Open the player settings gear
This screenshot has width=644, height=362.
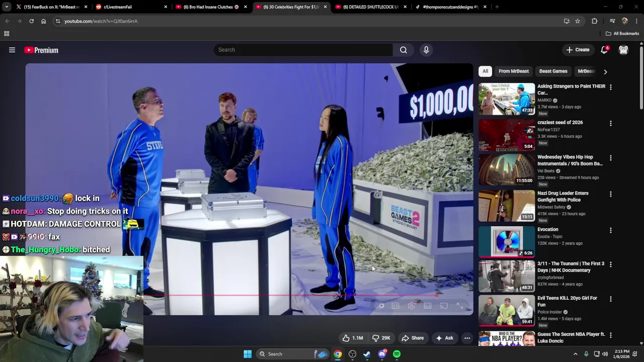[x=412, y=306]
